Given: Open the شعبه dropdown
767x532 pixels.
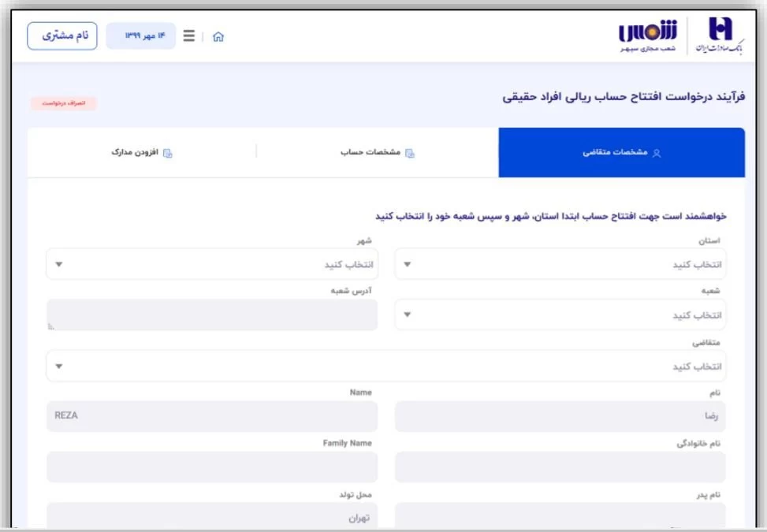Looking at the screenshot, I should (560, 314).
